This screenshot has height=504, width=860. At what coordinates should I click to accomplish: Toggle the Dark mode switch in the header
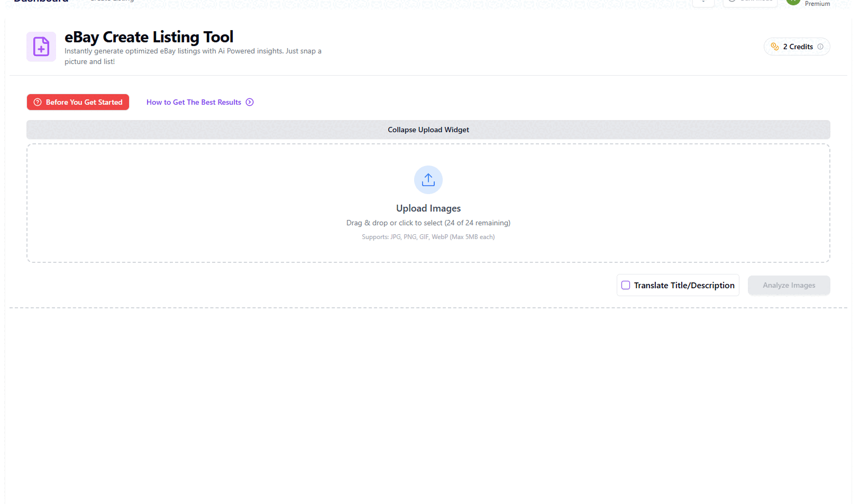[749, 2]
